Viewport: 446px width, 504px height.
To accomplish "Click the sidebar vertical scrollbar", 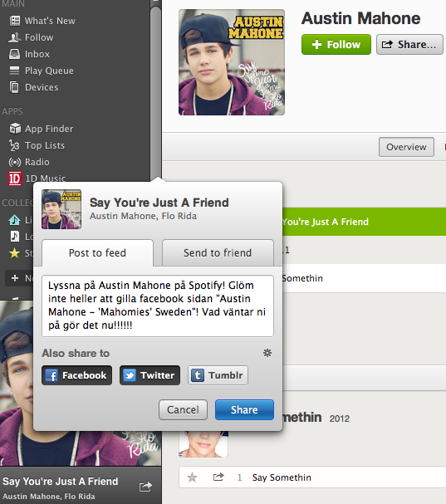I will [155, 90].
